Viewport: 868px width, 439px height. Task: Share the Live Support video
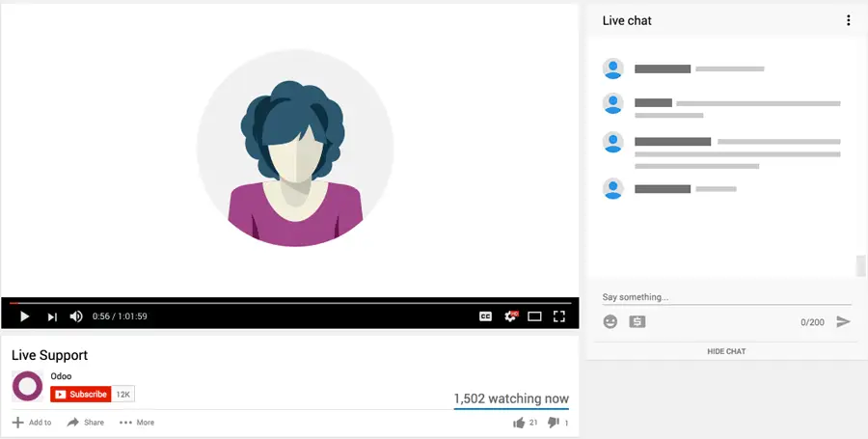(85, 423)
